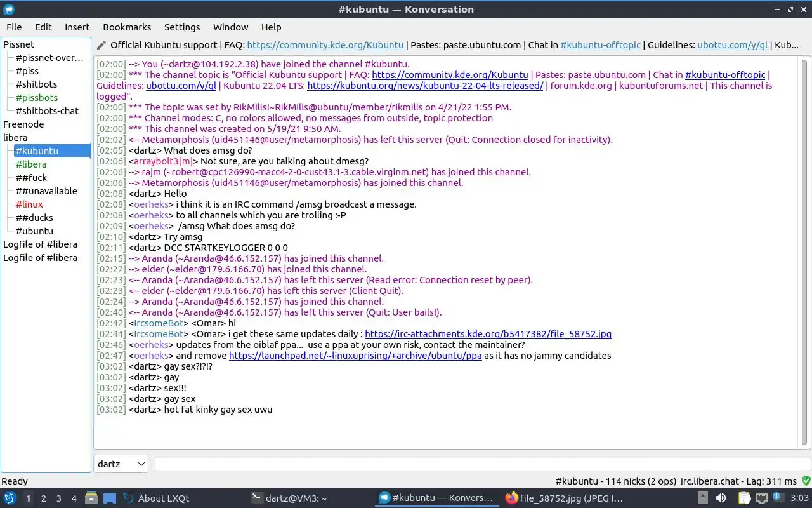Switch to dartz@VM3 terminal task
Image resolution: width=812 pixels, height=508 pixels.
(309, 498)
